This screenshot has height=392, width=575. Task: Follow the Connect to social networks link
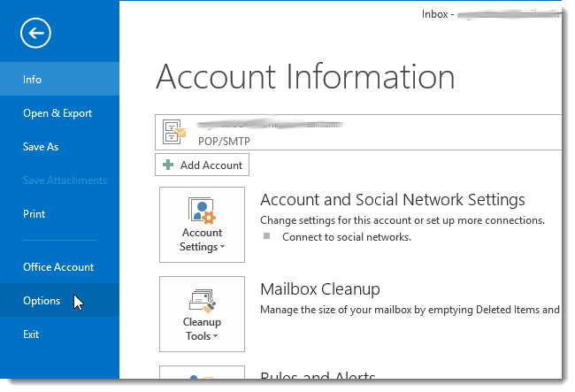pyautogui.click(x=347, y=237)
